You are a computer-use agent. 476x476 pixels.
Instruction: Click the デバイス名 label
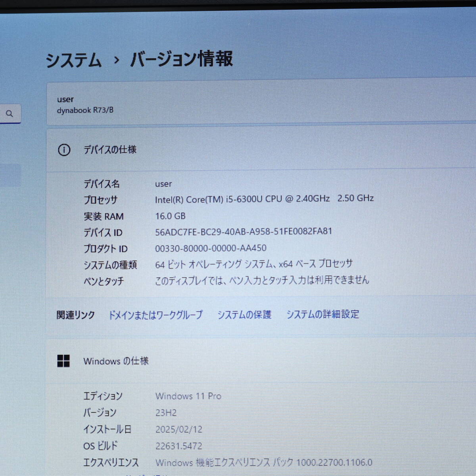[102, 184]
